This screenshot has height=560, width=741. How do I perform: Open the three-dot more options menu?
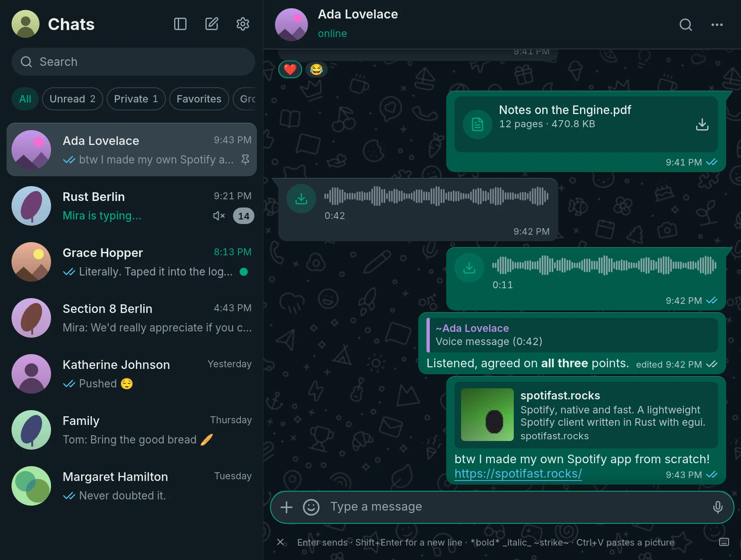tap(717, 25)
